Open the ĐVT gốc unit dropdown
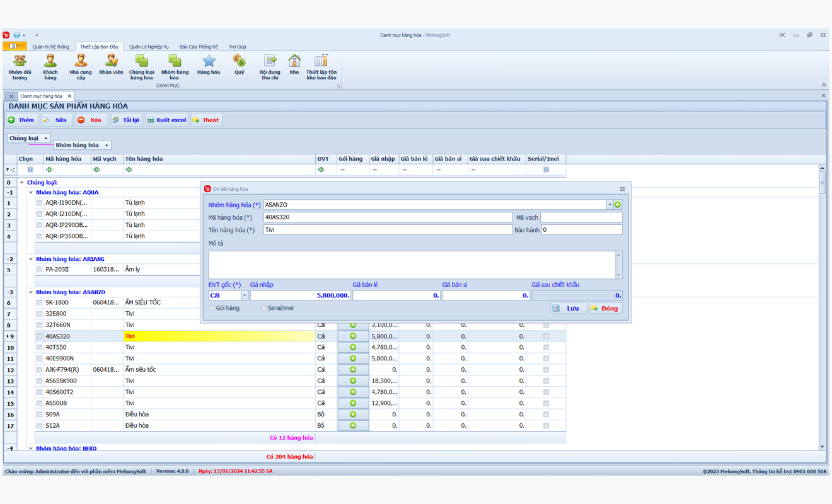 click(x=245, y=295)
